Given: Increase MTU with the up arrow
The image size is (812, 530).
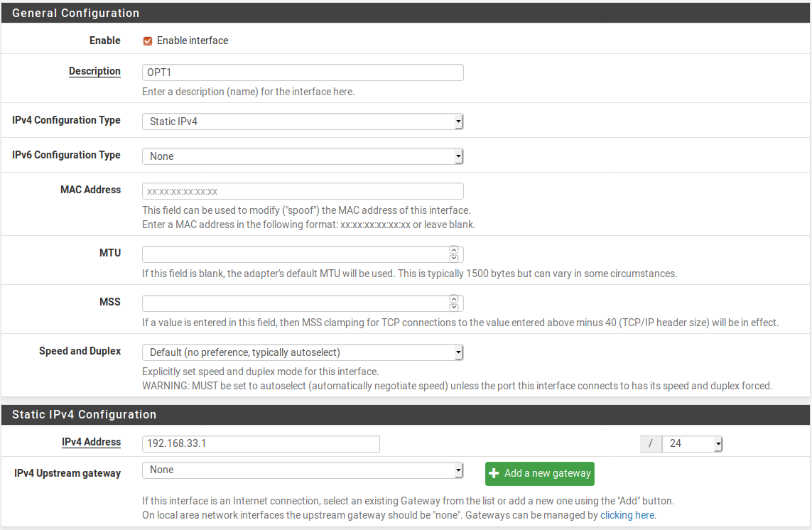Looking at the screenshot, I should [x=454, y=251].
